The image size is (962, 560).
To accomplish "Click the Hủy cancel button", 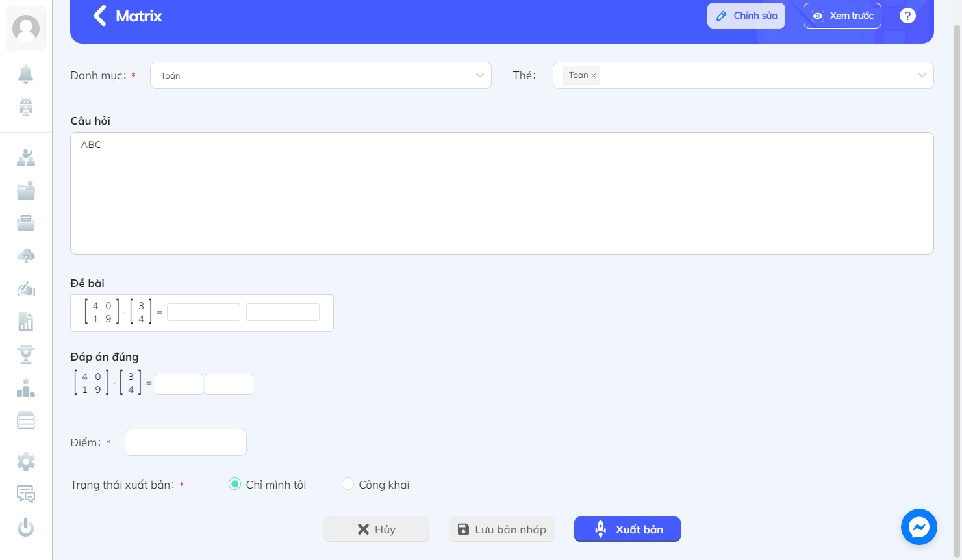I will pyautogui.click(x=377, y=529).
